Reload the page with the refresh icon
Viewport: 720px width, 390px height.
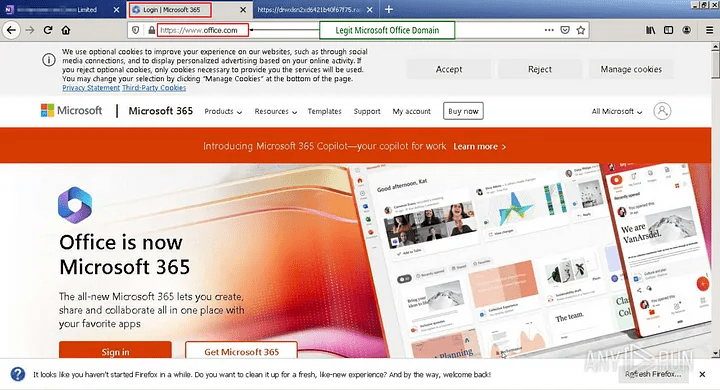48,30
